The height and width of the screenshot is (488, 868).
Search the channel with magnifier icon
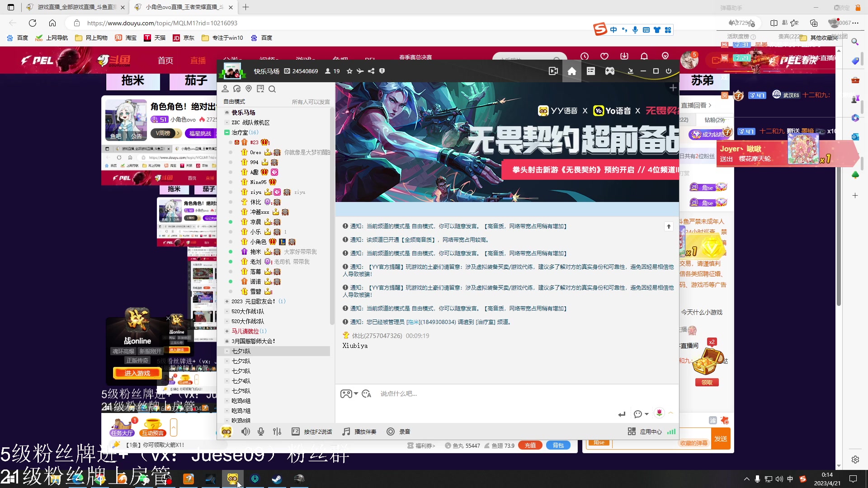[x=272, y=89]
